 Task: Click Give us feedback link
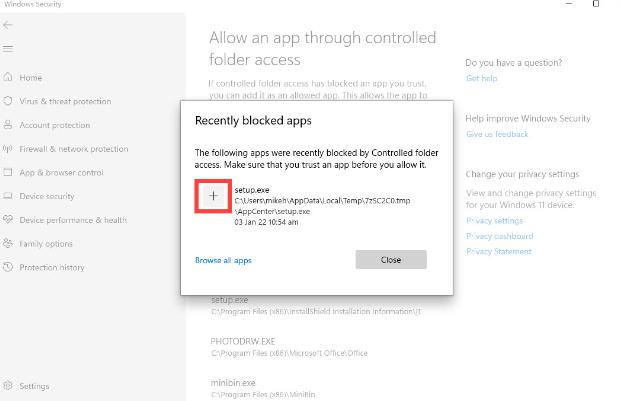point(497,134)
